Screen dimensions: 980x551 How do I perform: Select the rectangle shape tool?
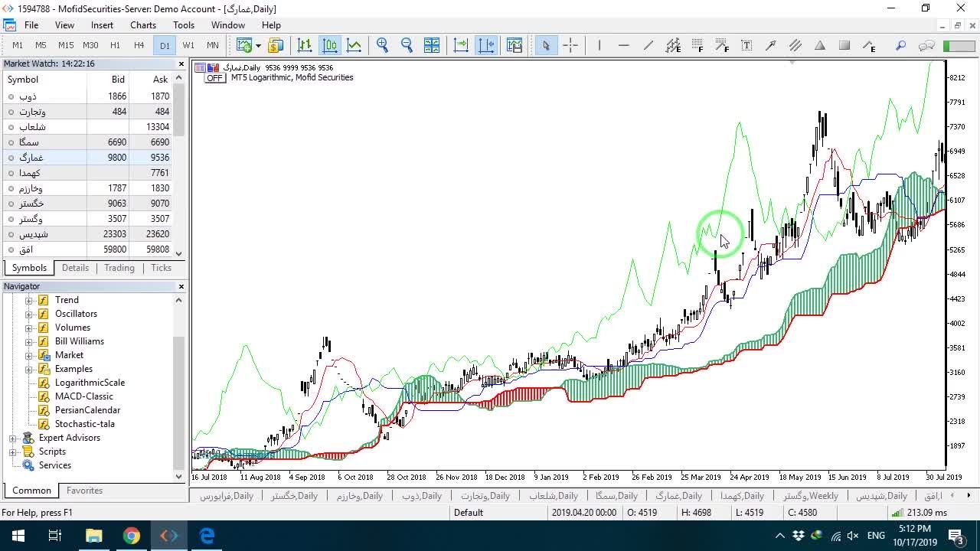[x=844, y=45]
